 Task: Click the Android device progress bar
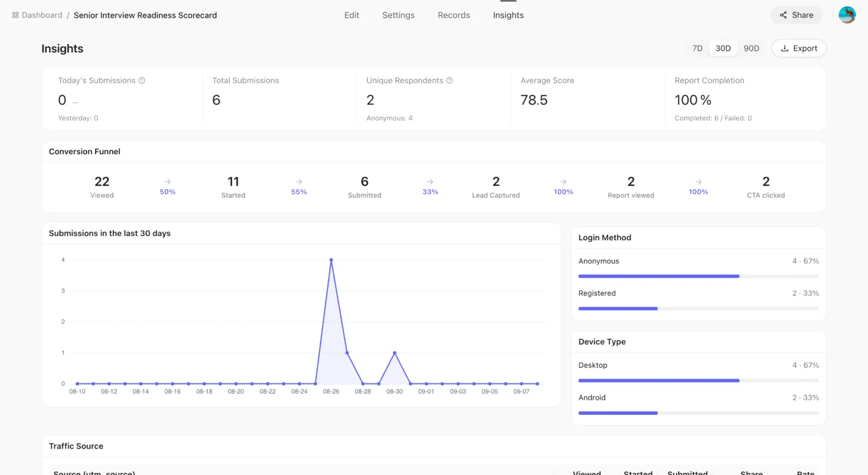pyautogui.click(x=699, y=413)
